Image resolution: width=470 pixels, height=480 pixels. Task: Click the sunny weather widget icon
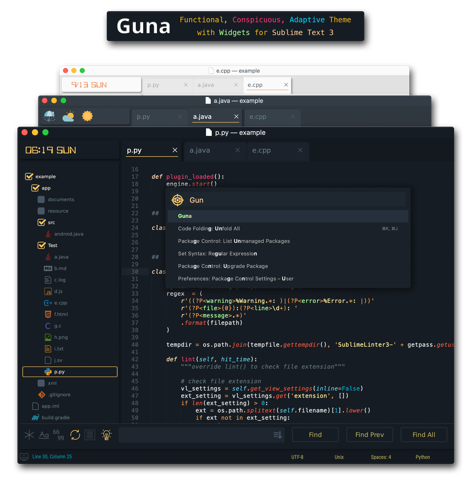pyautogui.click(x=87, y=116)
